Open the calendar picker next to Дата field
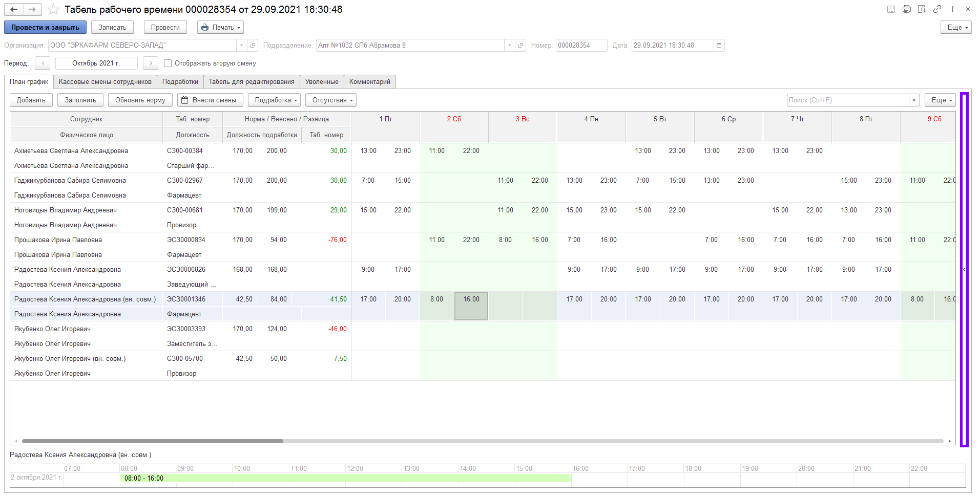This screenshot has height=498, width=980. pyautogui.click(x=719, y=46)
